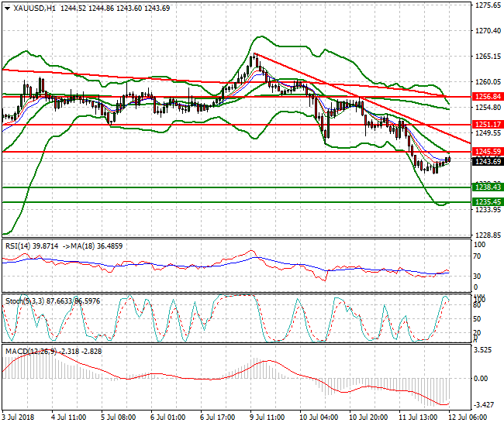Click the 1265.15 value on price scale

click(487, 57)
